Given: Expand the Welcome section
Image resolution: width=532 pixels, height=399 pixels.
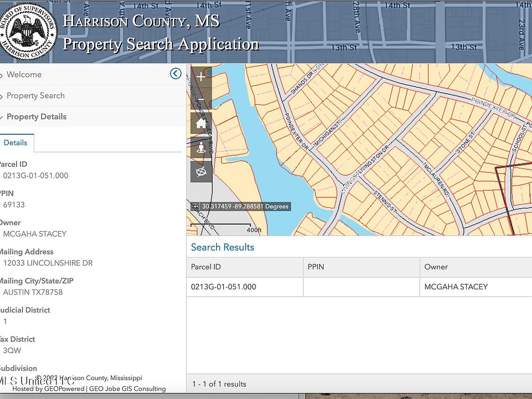Looking at the screenshot, I should (24, 74).
